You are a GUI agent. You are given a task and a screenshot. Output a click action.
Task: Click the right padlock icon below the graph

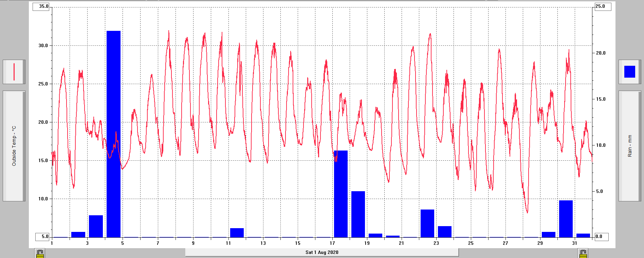pos(583,254)
